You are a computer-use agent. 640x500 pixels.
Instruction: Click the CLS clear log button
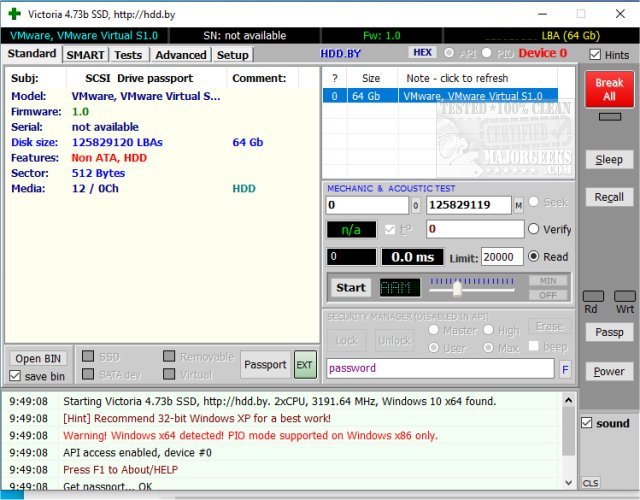tap(590, 483)
